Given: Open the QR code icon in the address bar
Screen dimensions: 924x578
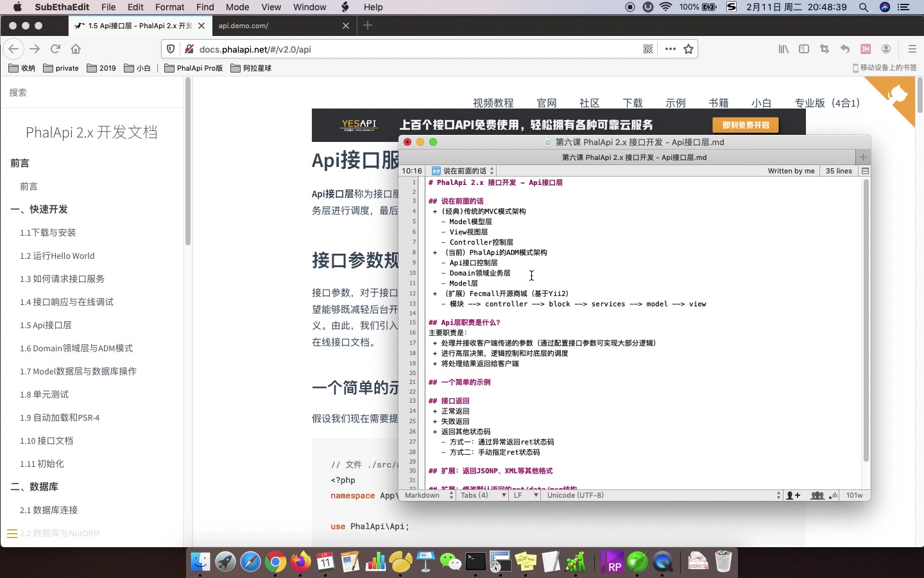Looking at the screenshot, I should tap(648, 49).
